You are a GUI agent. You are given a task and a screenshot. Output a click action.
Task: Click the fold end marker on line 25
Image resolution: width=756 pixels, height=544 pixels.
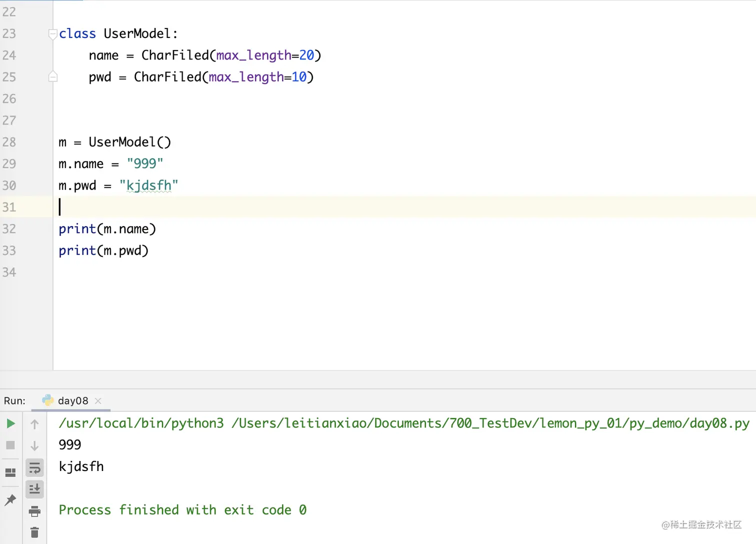pos(52,77)
